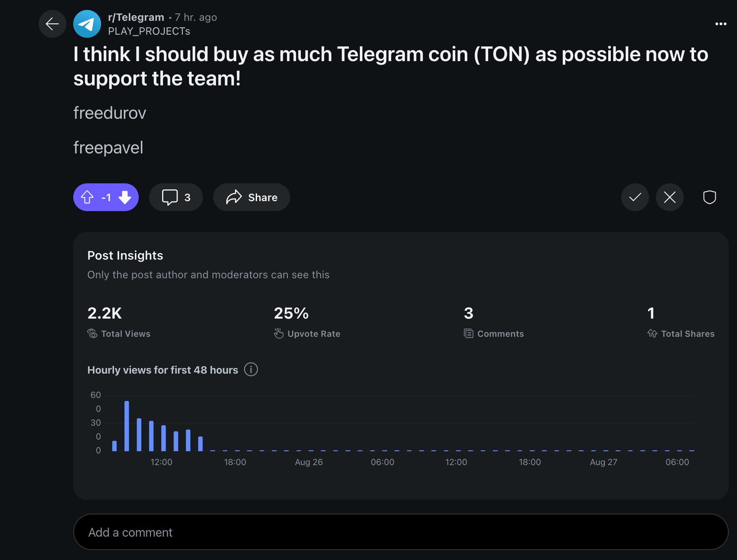Click the tallest bar in hourly views chart
This screenshot has height=560, width=737.
(x=127, y=426)
